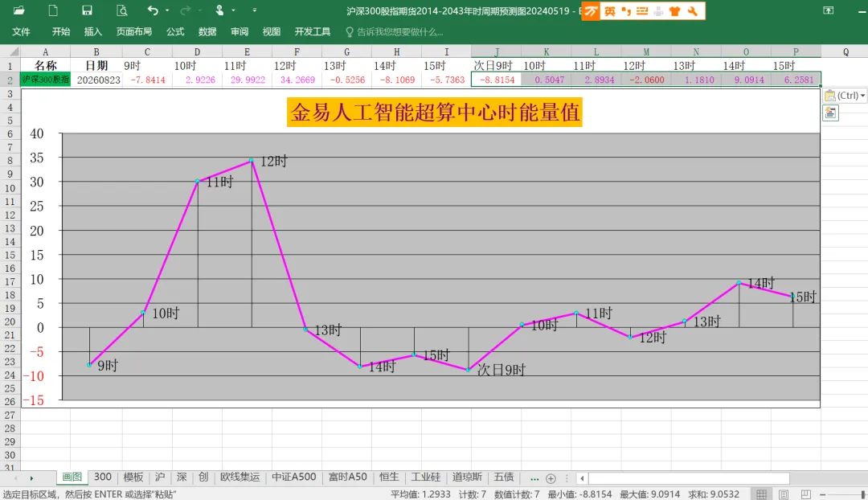Switch to the 恒生 sheet tab
Image resolution: width=868 pixels, height=500 pixels.
389,477
